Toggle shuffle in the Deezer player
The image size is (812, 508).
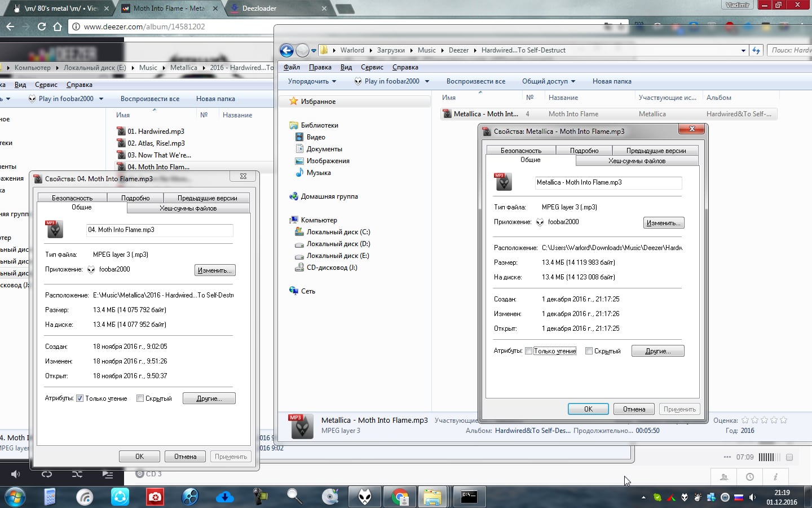click(x=77, y=474)
